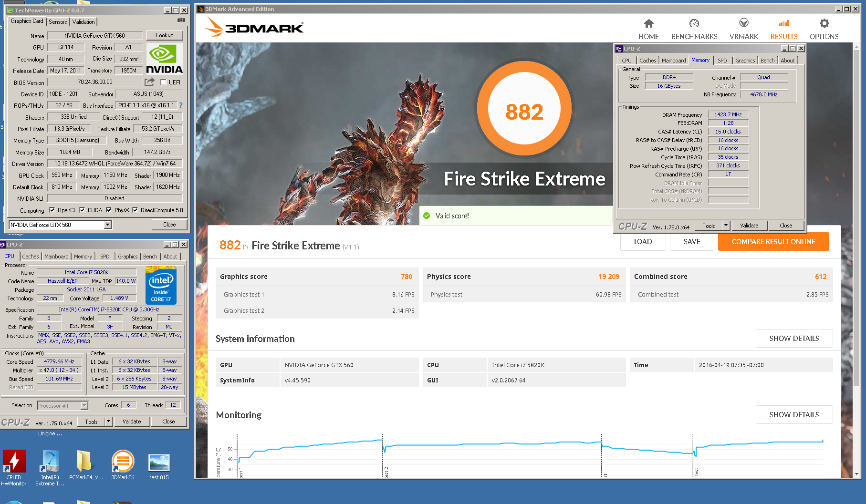Screen dimensions: 866x504
Task: Open the About tab in CPU-Z Memory window
Action: pyautogui.click(x=788, y=60)
